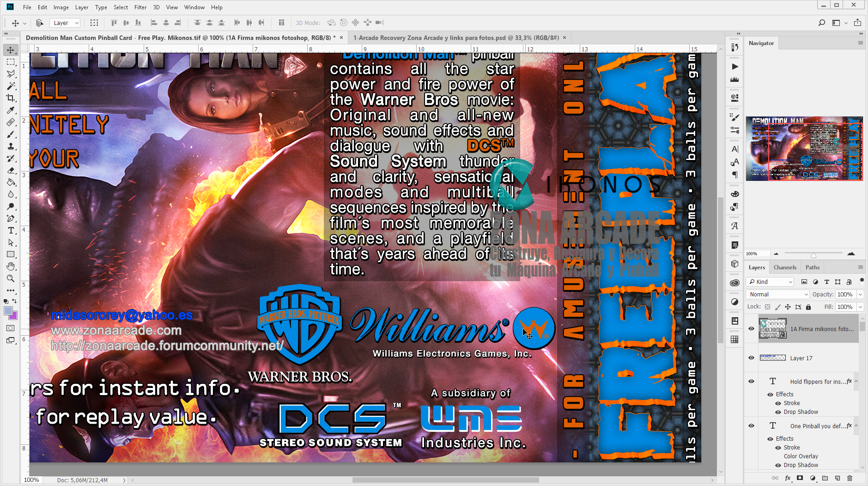Open the Add layer style fx menu
The image size is (868, 486).
click(x=787, y=478)
